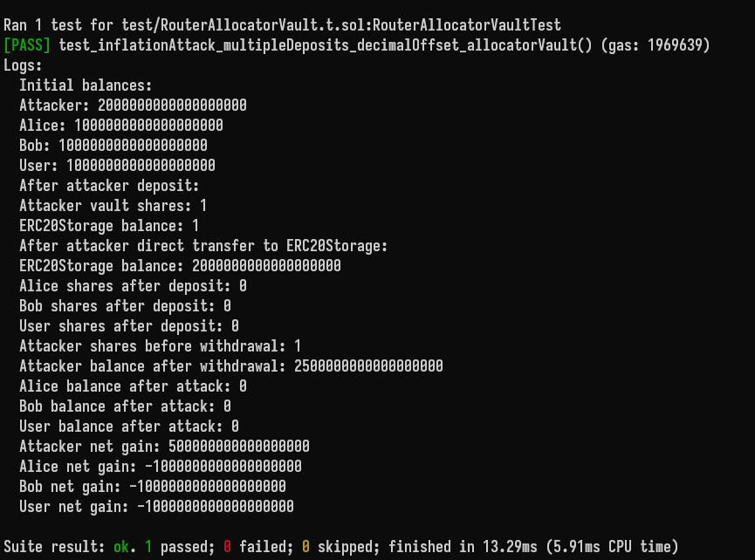Click the 'After attacker deposit:' line
The height and width of the screenshot is (560, 755).
tap(109, 186)
